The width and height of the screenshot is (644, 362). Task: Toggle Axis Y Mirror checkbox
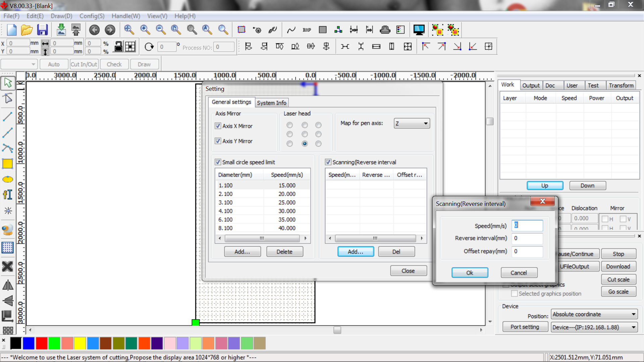[218, 141]
